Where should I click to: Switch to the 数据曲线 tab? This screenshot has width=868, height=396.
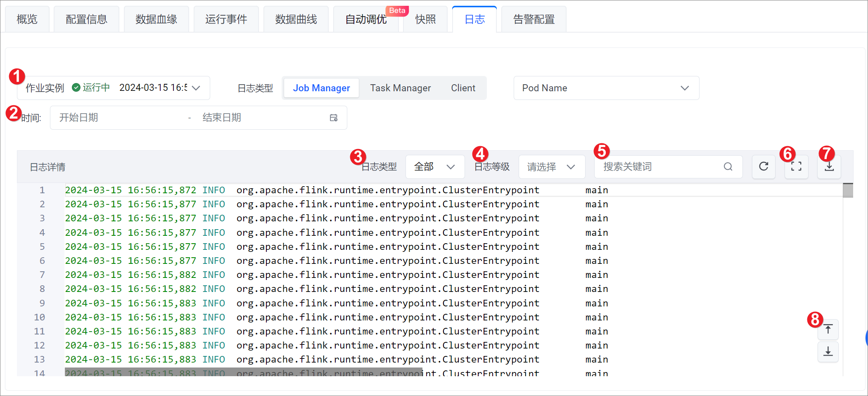coord(296,19)
